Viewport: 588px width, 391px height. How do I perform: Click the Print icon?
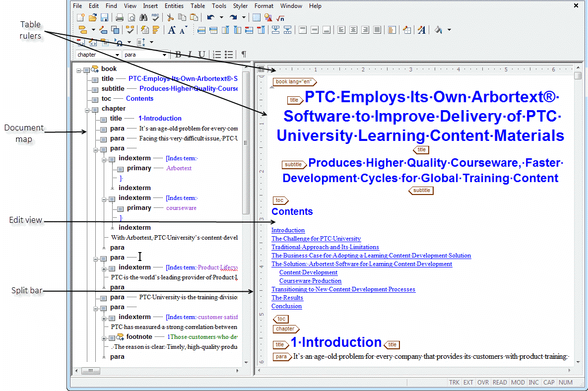coord(120,18)
